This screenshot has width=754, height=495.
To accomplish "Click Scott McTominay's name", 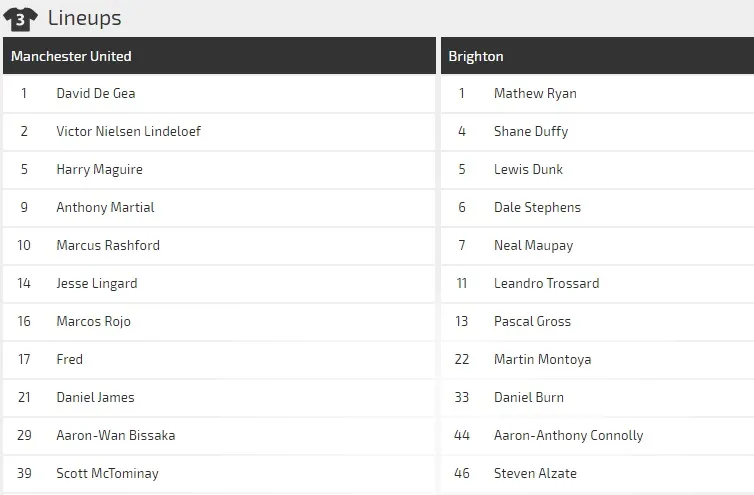I will tap(107, 474).
